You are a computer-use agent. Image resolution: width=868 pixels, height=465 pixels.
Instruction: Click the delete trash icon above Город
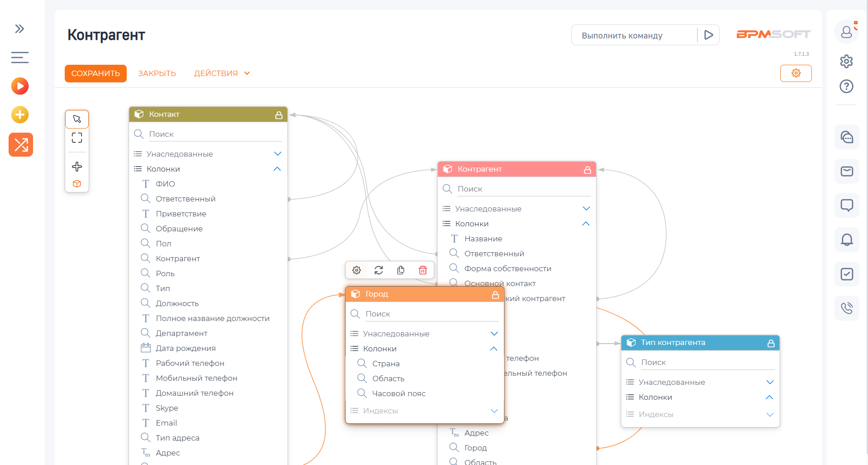423,270
